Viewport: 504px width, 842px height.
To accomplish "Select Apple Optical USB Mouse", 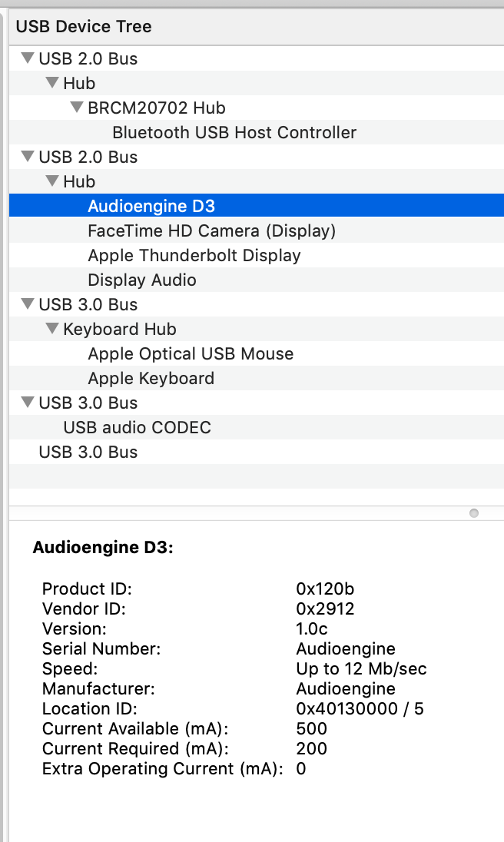I will pos(191,353).
